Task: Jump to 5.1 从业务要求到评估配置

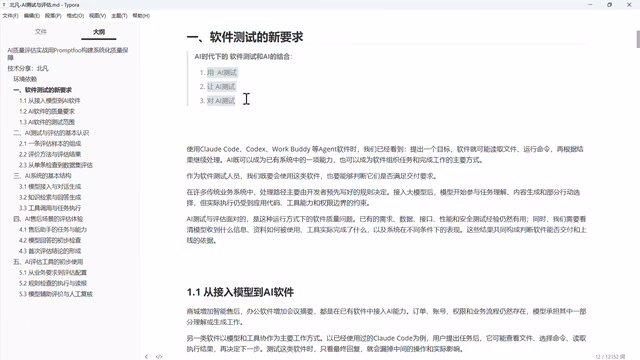Action: (x=53, y=272)
